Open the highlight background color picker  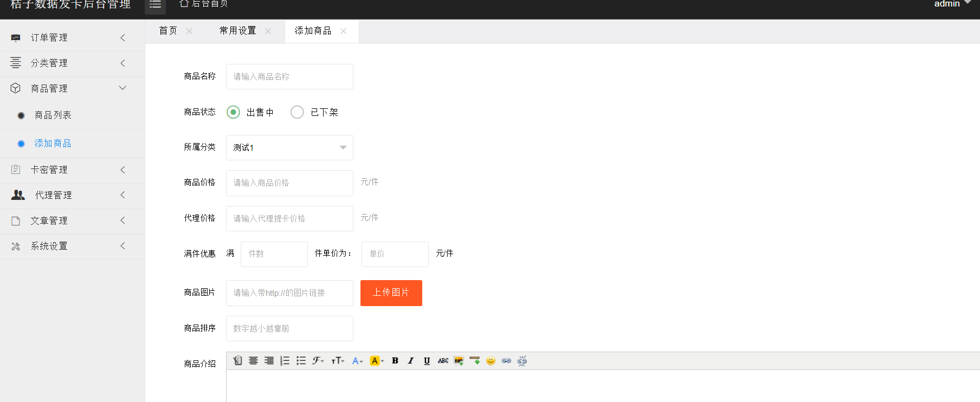(377, 361)
